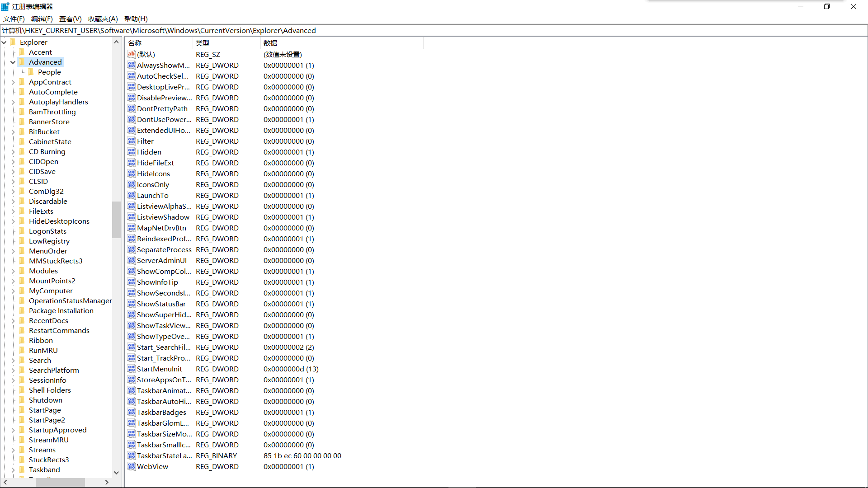Viewport: 868px width, 488px height.
Task: Sort values by the 数据 column header
Action: tap(342, 43)
